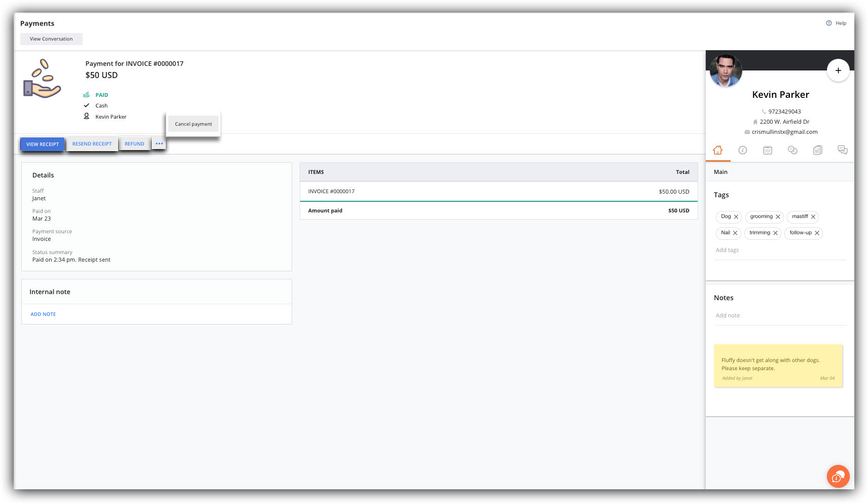Open the payments coins tab icon
This screenshot has width=868, height=504.
pyautogui.click(x=792, y=150)
